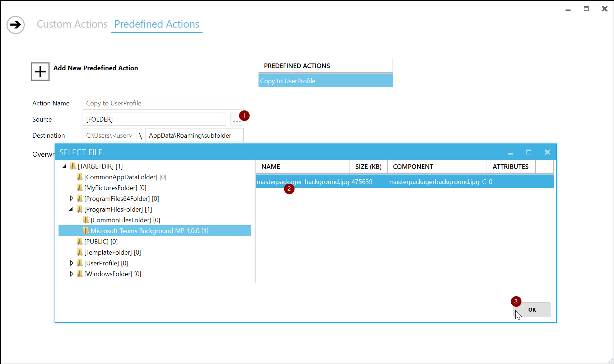Close the SELECT FILE dialog
Image resolution: width=614 pixels, height=364 pixels.
click(x=547, y=152)
